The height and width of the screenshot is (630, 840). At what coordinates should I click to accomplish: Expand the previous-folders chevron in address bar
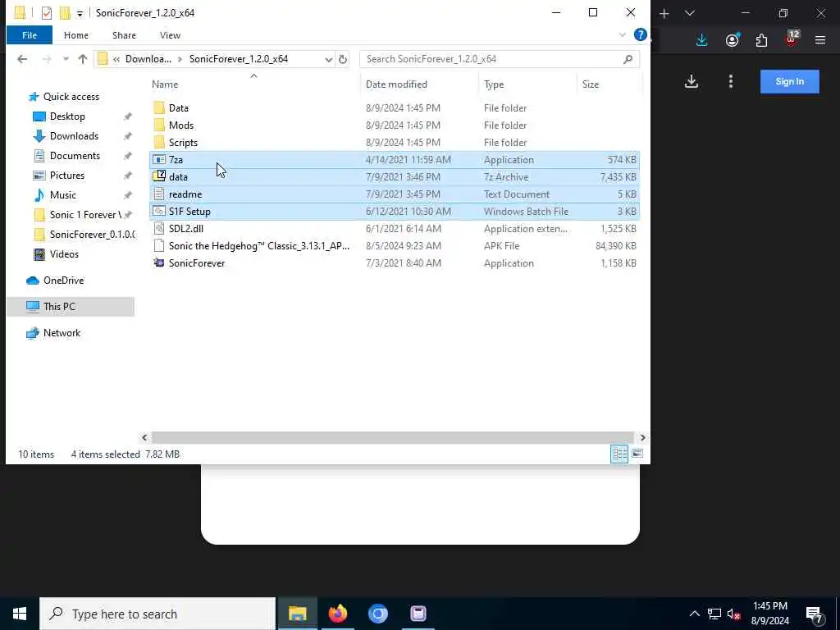pos(116,59)
